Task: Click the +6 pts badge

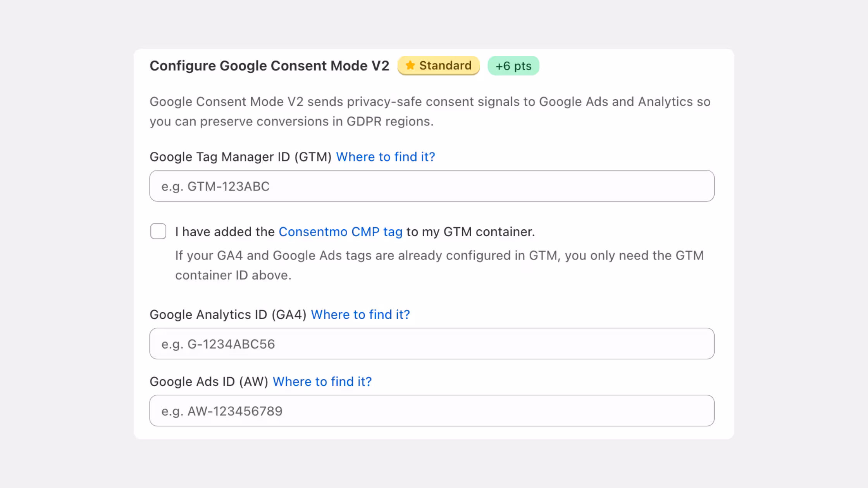Action: (x=513, y=66)
